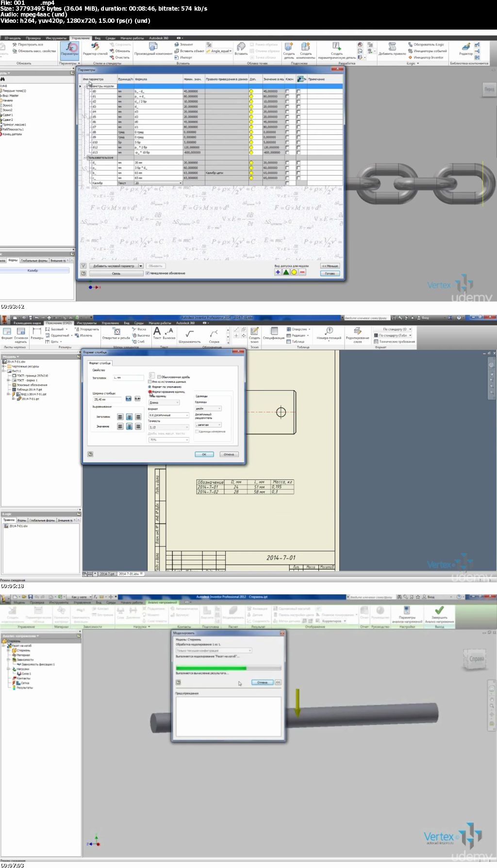
Task: Switch to 2014-7.ipt document tab
Action: [x=107, y=574]
